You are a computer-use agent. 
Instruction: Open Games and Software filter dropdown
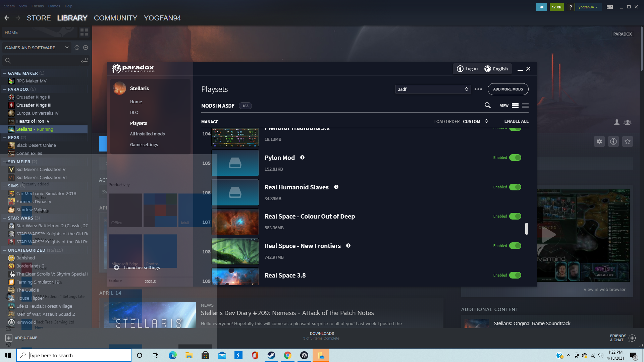[37, 48]
